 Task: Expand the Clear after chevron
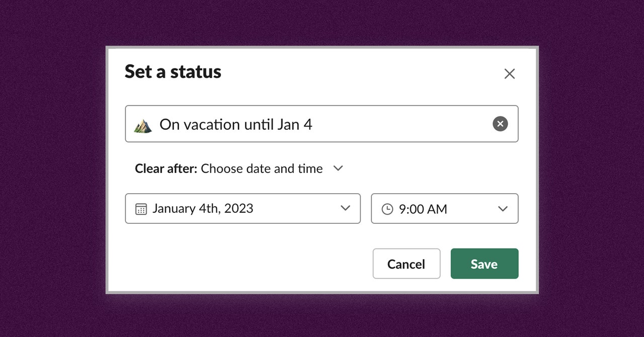338,168
